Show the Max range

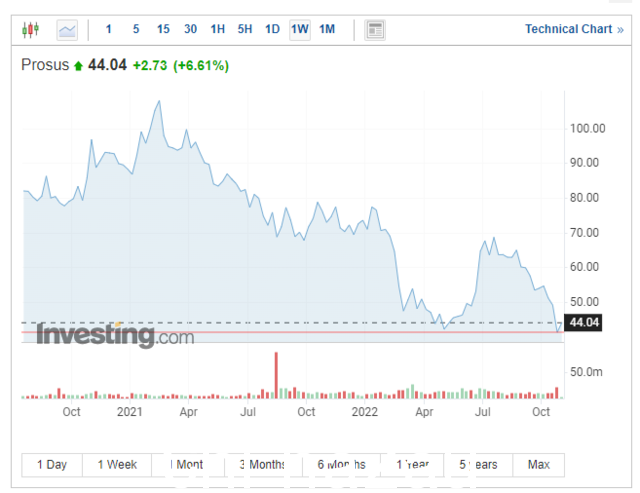point(538,465)
